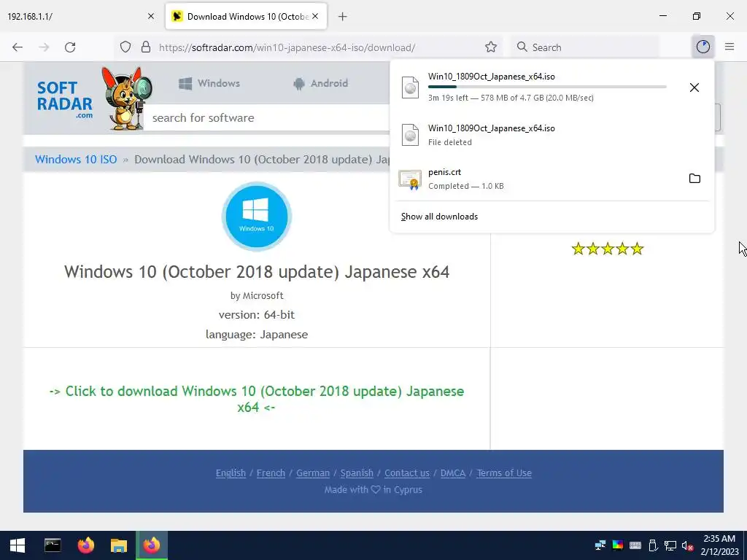Show all downloads
747x560 pixels.
click(x=439, y=217)
